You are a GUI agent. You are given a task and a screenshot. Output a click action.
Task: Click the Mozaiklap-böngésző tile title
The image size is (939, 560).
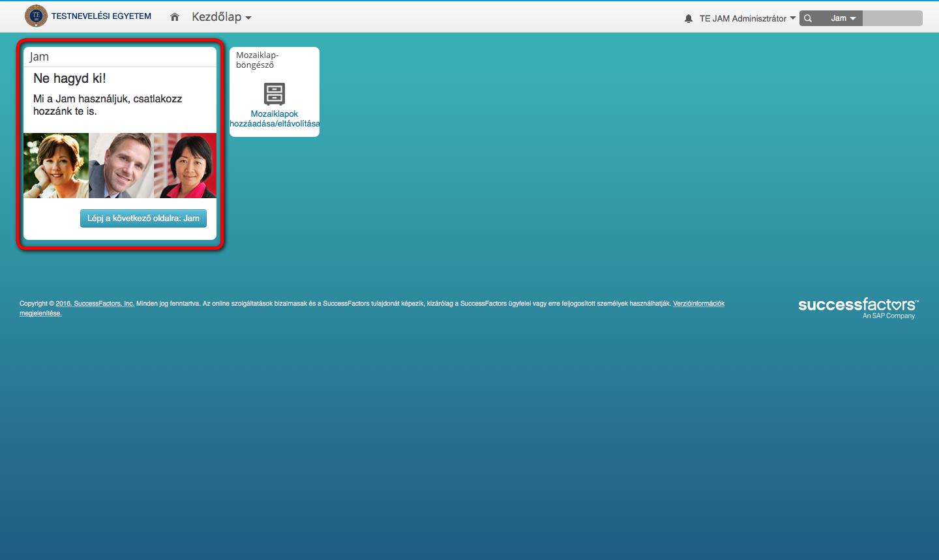(x=257, y=60)
